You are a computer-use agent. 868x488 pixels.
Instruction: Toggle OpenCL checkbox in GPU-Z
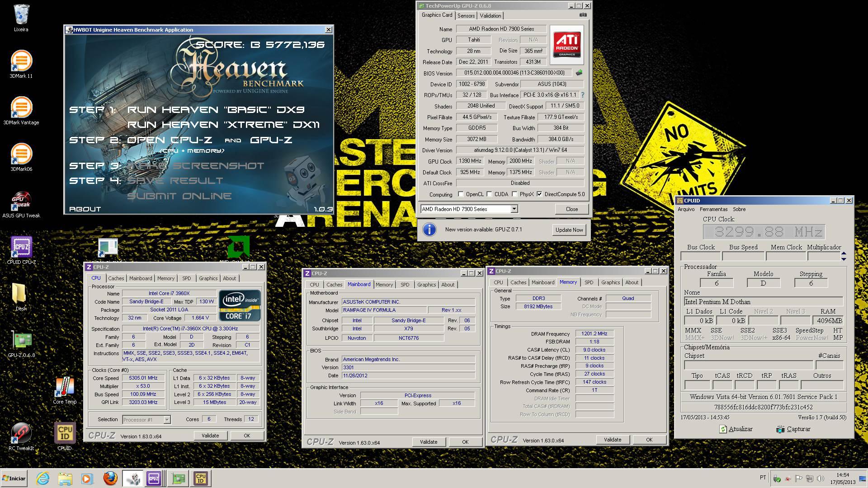pos(461,194)
